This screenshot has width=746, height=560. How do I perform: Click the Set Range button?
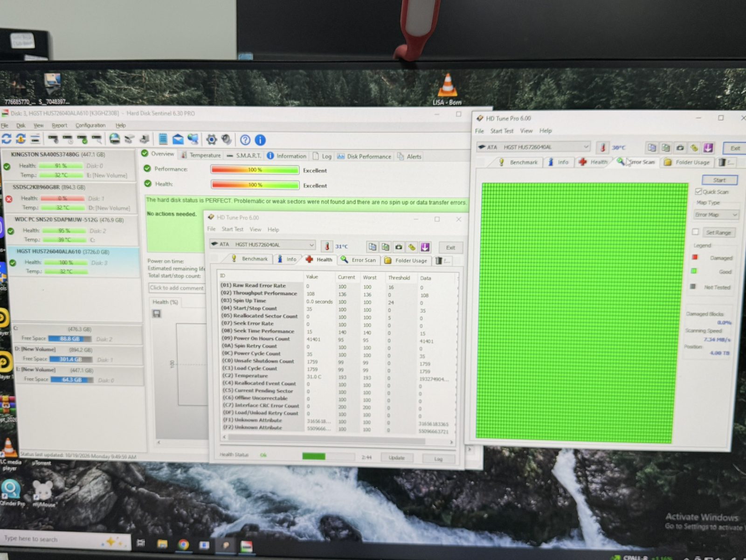(718, 232)
